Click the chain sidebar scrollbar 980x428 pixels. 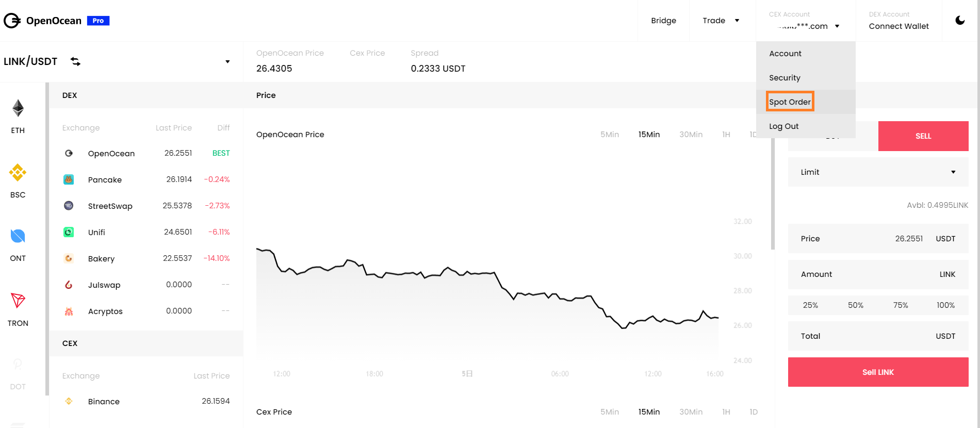pos(47,239)
